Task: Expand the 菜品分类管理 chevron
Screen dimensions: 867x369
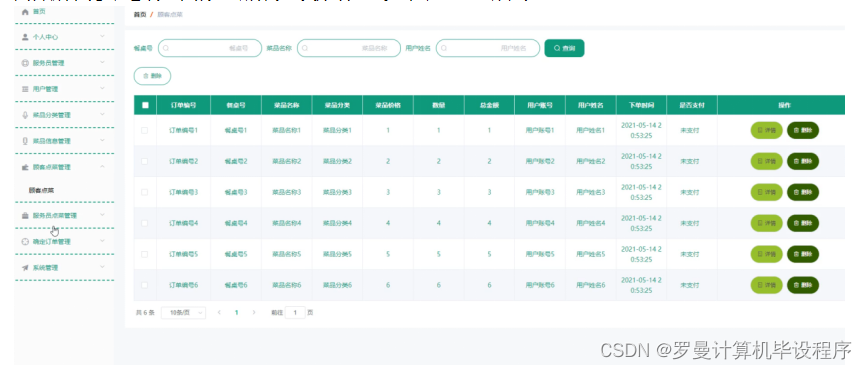Action: 102,115
